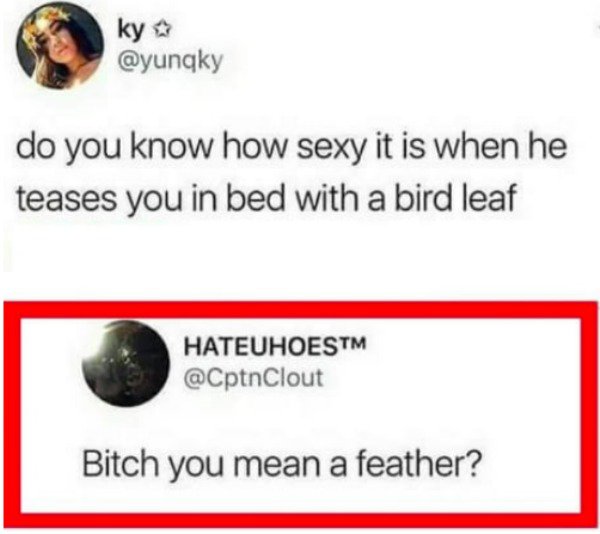Click the word "know" in the tweet
The image size is (600, 534).
click(x=170, y=147)
